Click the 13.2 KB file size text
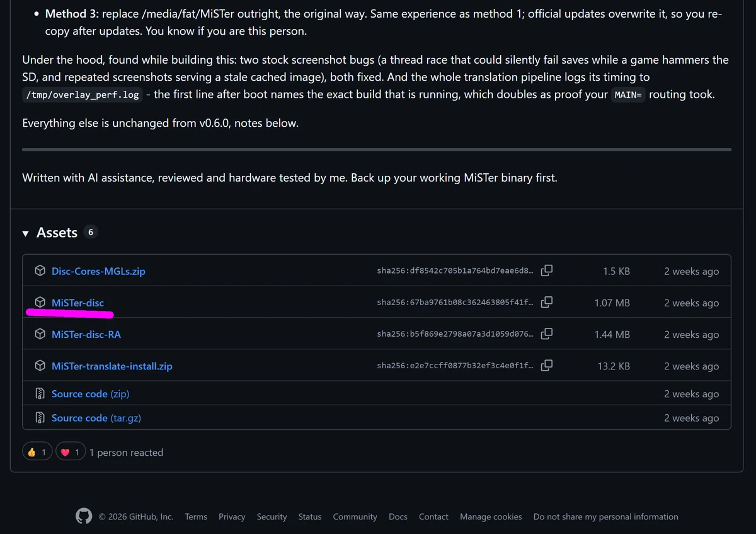This screenshot has width=756, height=534. pos(614,366)
